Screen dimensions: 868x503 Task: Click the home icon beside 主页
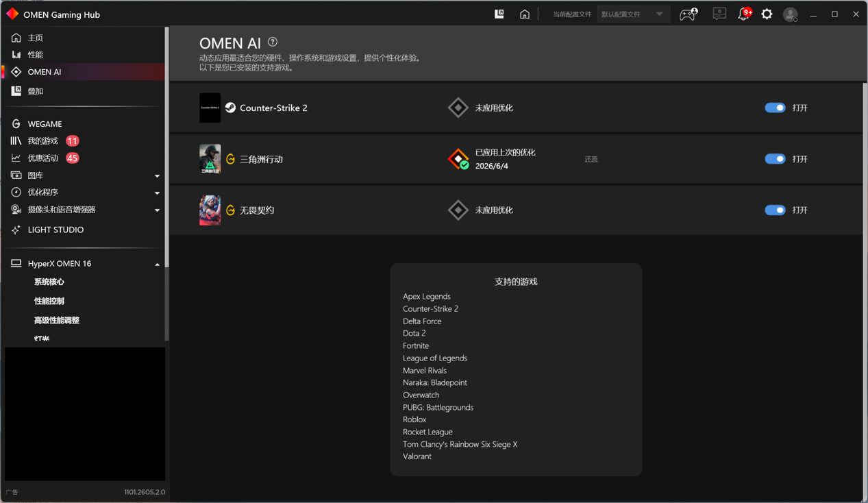pyautogui.click(x=16, y=38)
